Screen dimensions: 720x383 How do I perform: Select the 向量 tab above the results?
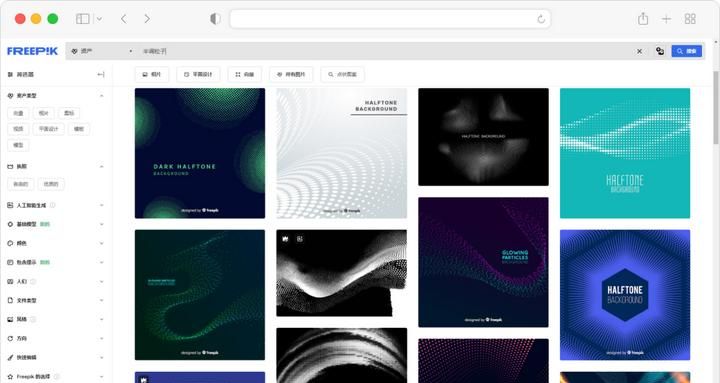pos(244,74)
